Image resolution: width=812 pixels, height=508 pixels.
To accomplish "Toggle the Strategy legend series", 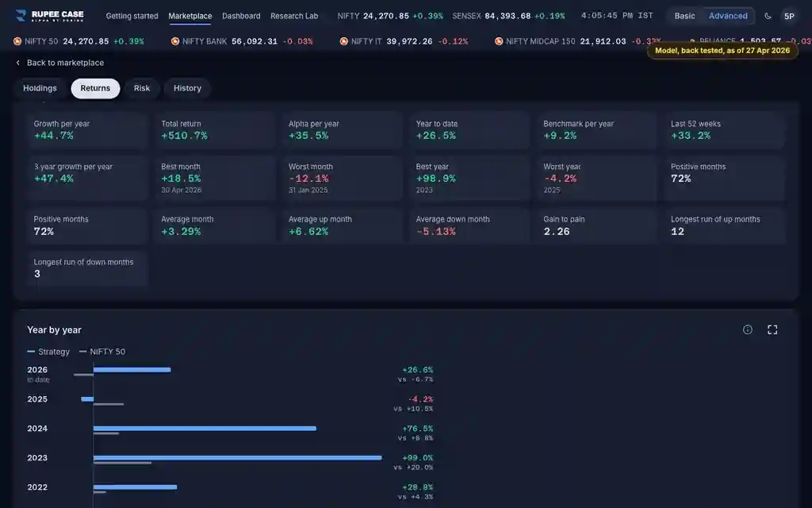I will click(x=48, y=352).
